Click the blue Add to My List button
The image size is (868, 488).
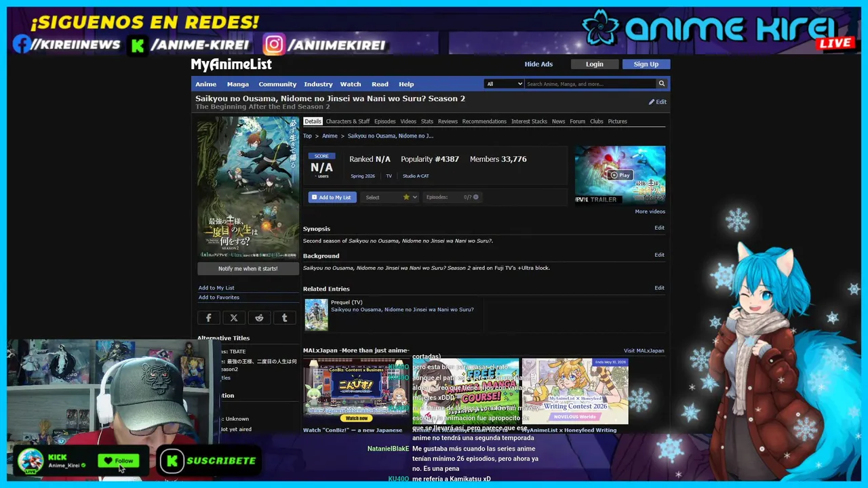(x=332, y=197)
